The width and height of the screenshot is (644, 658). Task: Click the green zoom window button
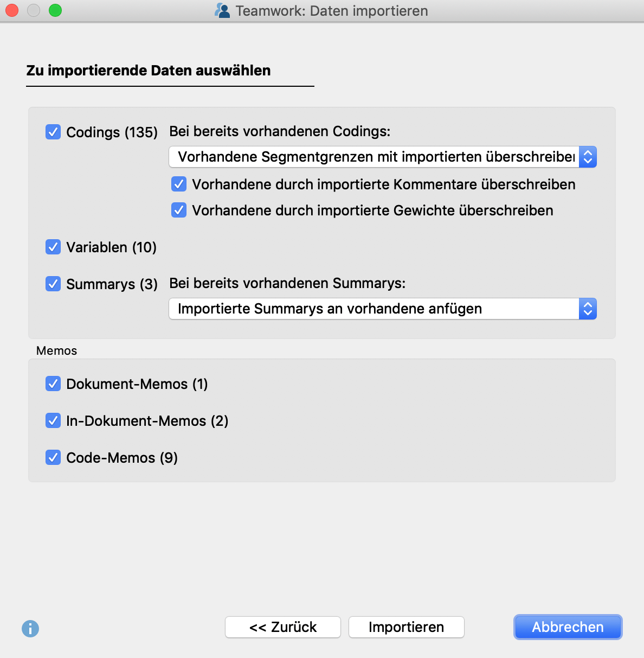55,10
